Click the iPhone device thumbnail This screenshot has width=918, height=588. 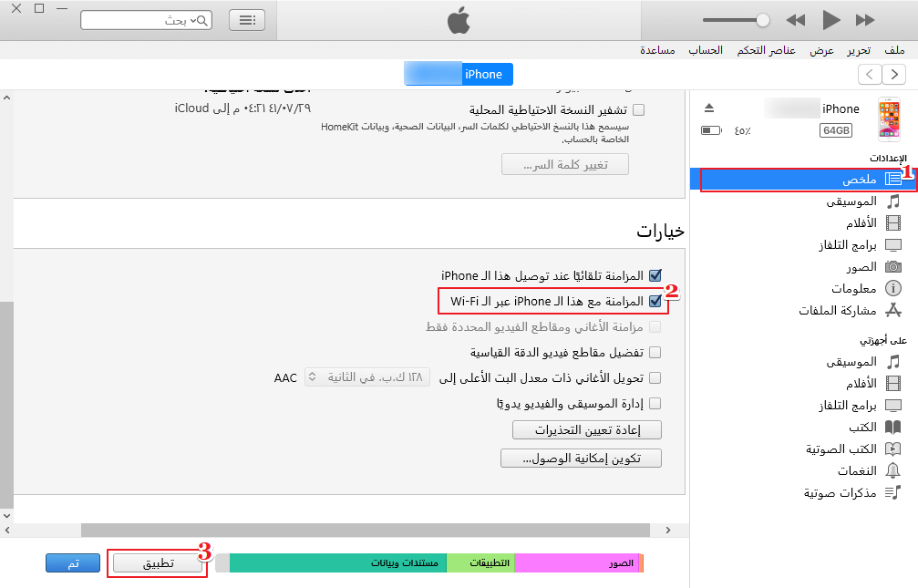(889, 119)
